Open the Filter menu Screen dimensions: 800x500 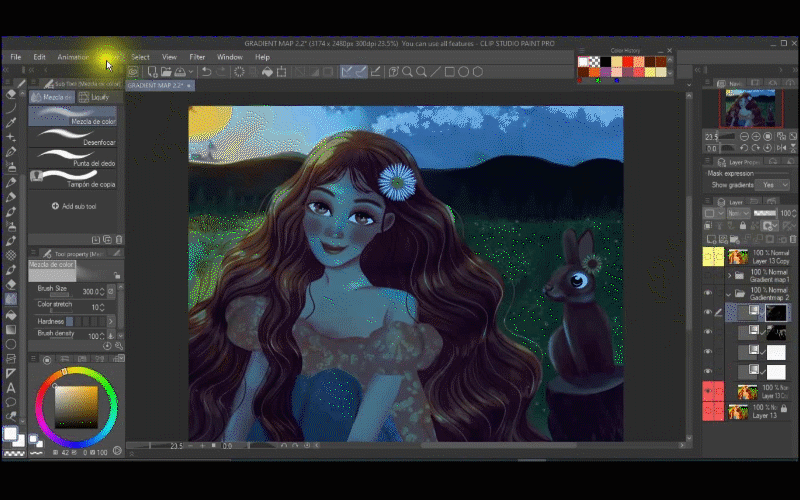tap(197, 57)
